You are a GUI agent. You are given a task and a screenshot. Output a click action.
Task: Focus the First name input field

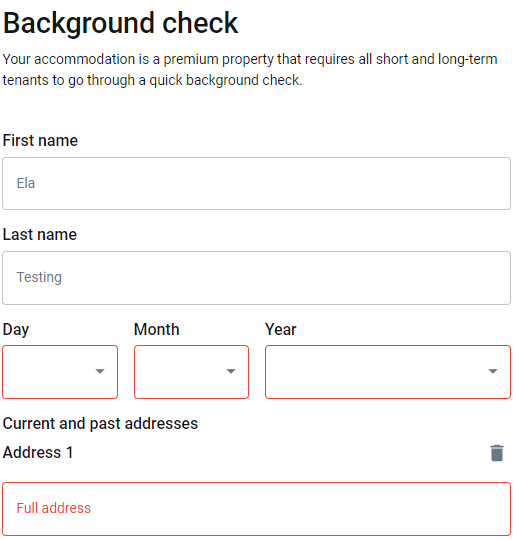point(257,184)
